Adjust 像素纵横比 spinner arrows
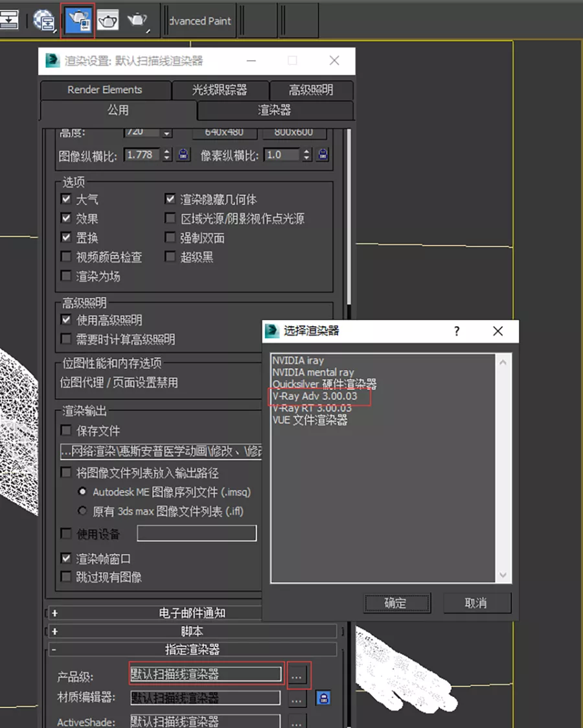 pos(306,154)
